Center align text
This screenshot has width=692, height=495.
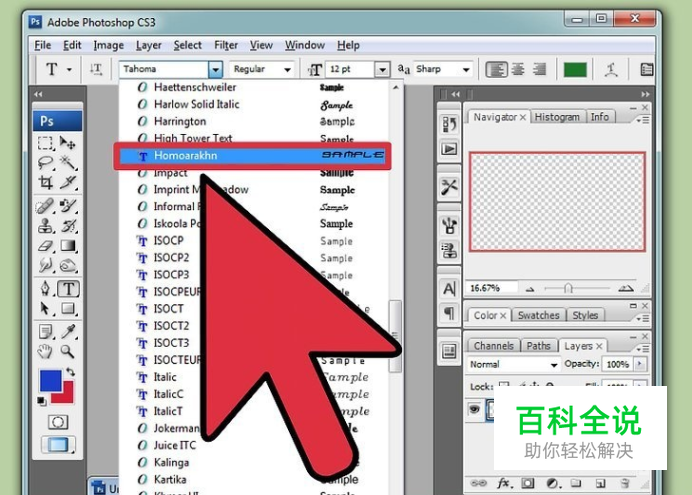[518, 69]
